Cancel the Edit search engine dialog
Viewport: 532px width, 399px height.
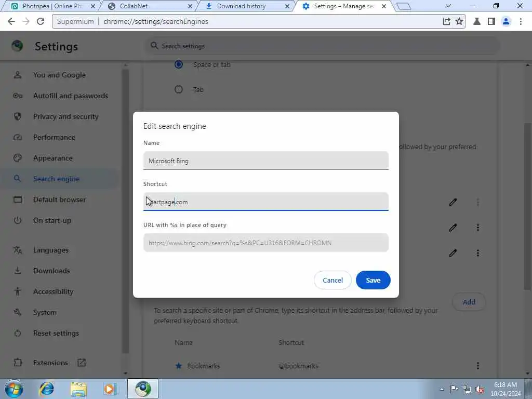click(332, 280)
